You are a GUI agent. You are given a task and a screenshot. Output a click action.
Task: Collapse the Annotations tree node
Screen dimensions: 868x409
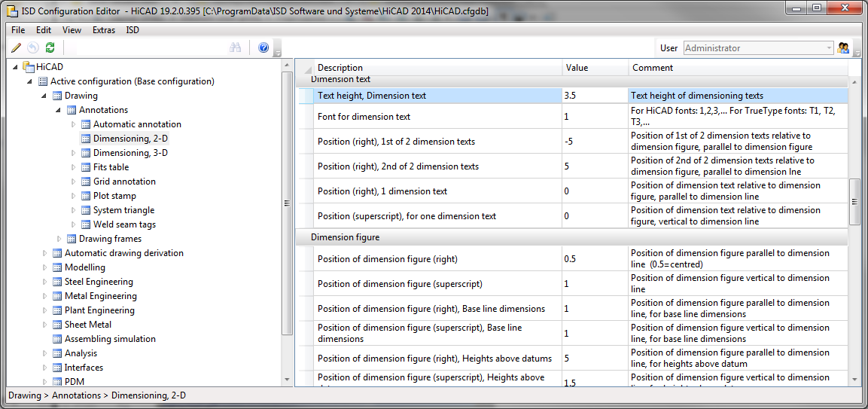pos(59,110)
